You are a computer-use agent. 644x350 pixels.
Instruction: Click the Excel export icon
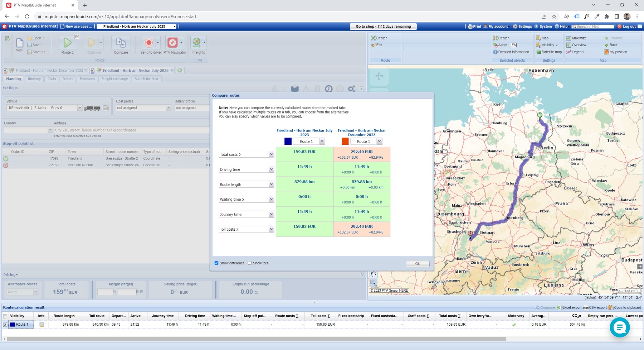coord(559,307)
